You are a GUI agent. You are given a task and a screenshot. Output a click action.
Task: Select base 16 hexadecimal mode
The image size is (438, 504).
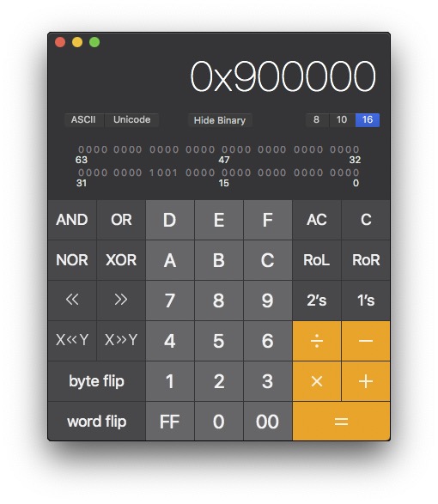click(368, 120)
